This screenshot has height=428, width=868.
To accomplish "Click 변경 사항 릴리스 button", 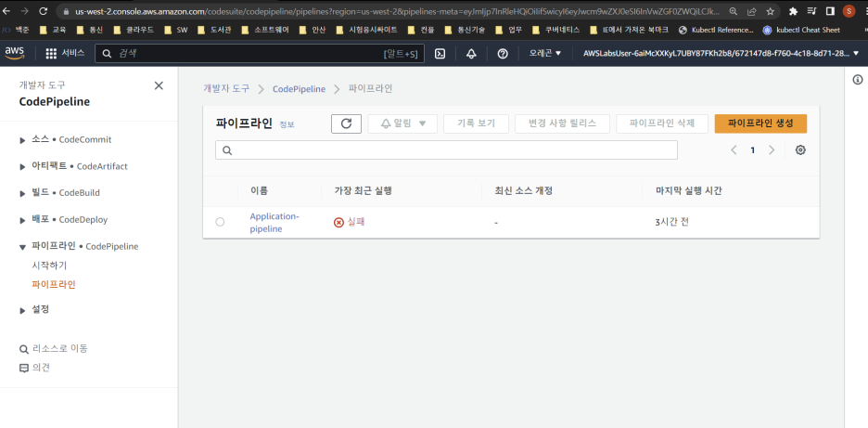I will [562, 123].
